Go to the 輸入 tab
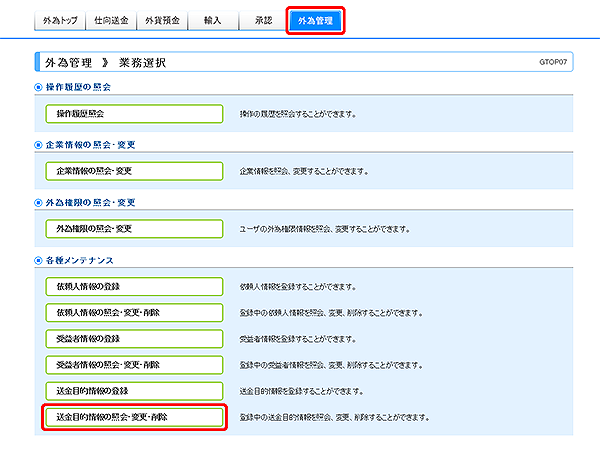This screenshot has height=450, width=600. tap(212, 20)
